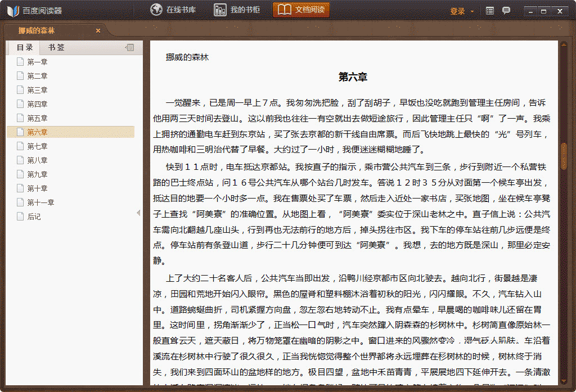Screen dimensions: 576x392
Task: Click the reading pane scroll-up arrow
Action: [x=564, y=45]
